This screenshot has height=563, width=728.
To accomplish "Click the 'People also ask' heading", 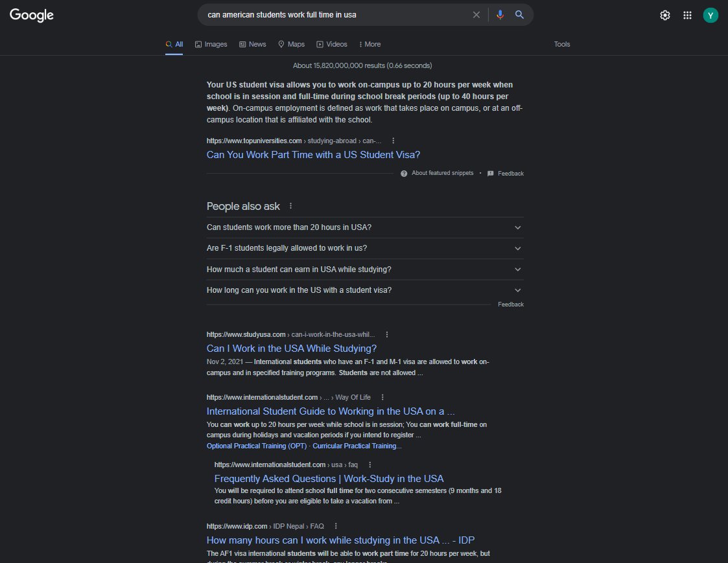I will 243,206.
